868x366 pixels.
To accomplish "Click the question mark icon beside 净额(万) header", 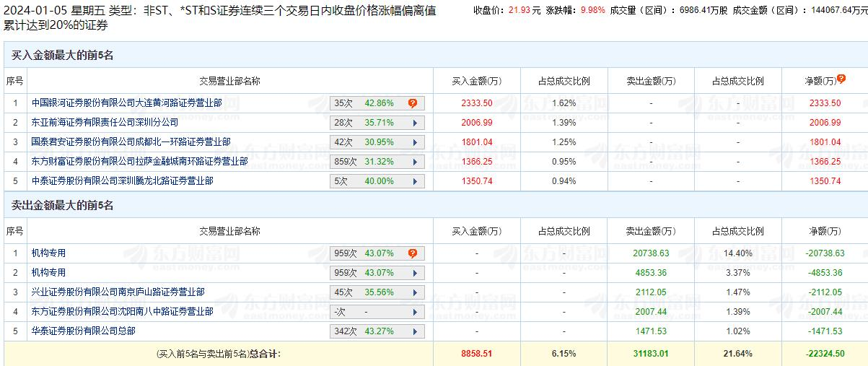I will [841, 79].
